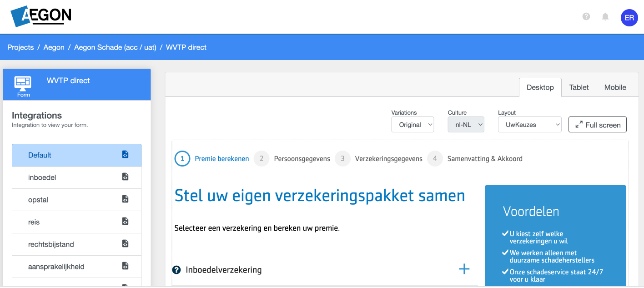
Task: Click the help icon beside Inboedelverzekering
Action: [x=176, y=270]
